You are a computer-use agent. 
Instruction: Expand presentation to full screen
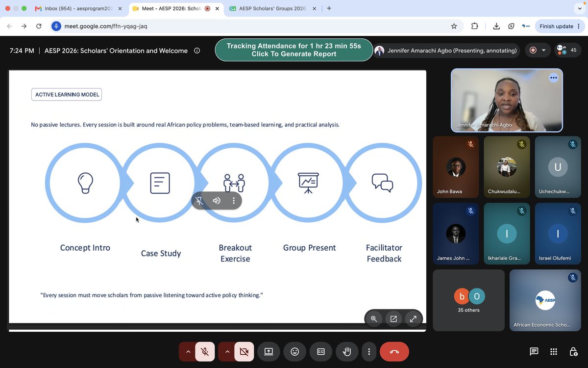(x=413, y=319)
